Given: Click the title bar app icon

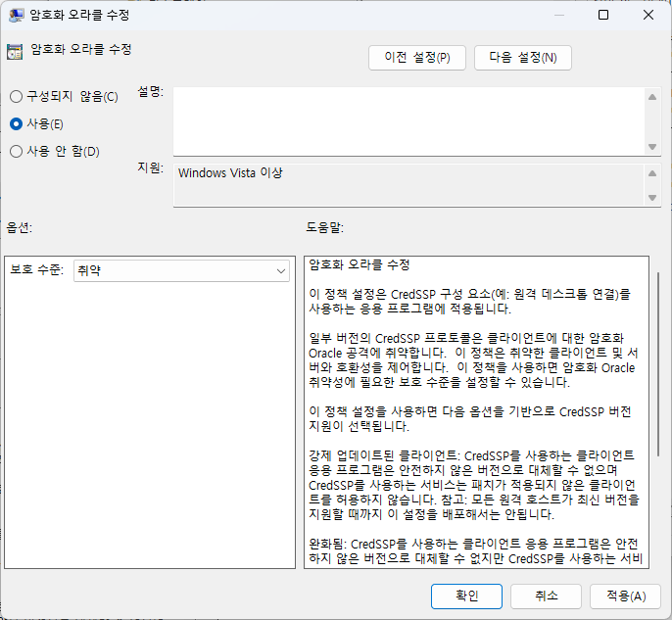Looking at the screenshot, I should (x=16, y=15).
